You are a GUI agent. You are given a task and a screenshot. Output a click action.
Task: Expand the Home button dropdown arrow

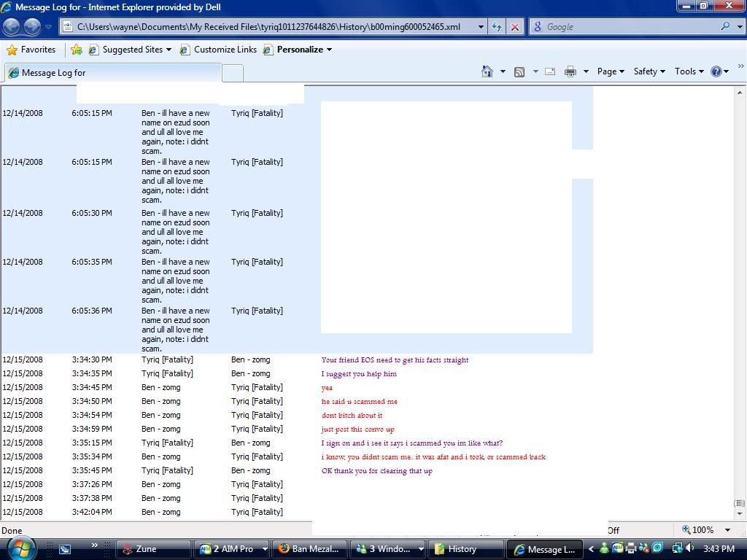tap(503, 71)
